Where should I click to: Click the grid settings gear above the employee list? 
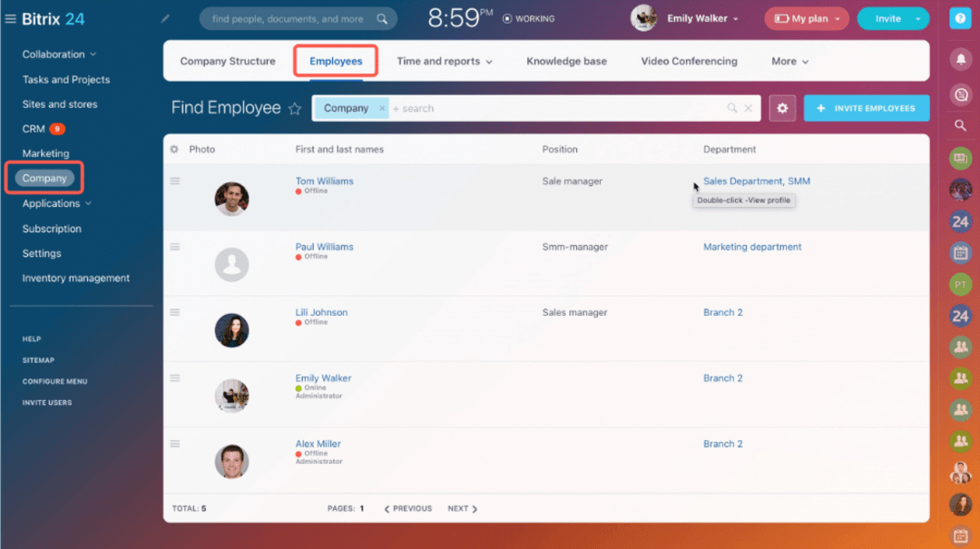click(175, 149)
